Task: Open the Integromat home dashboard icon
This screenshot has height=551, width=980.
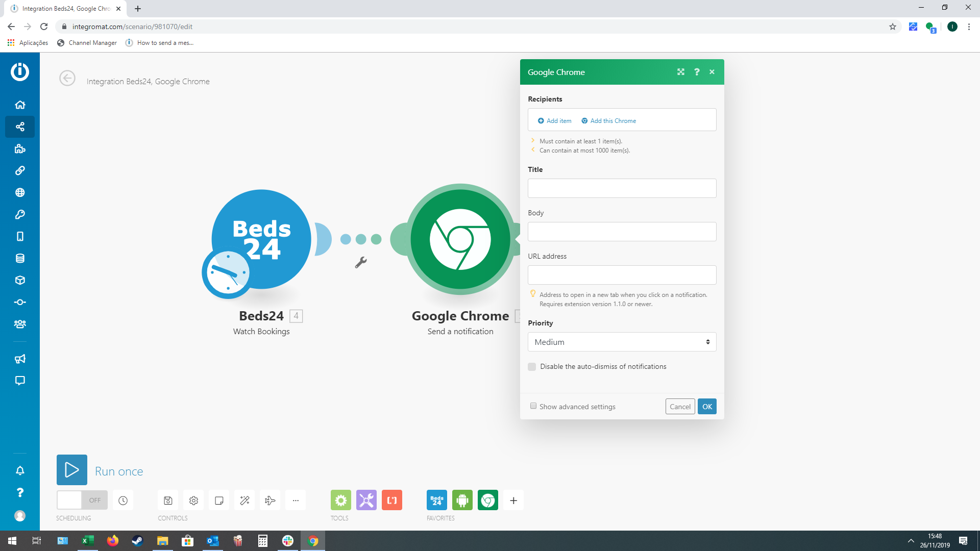Action: [x=20, y=105]
